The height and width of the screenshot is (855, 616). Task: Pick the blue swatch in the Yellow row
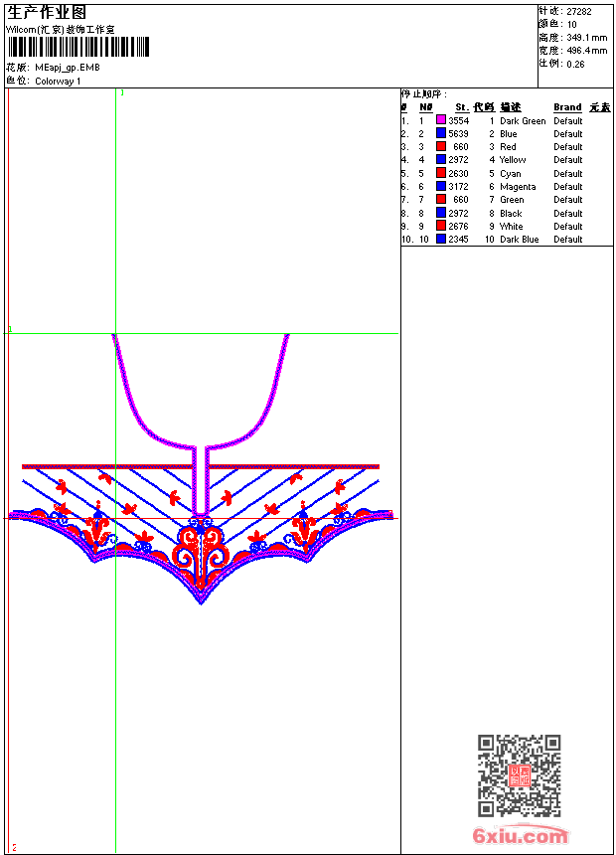441,159
